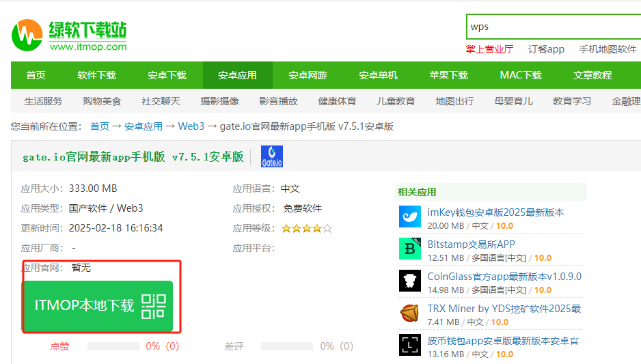Click 点赞 to upvote the app
The image size is (641, 364).
coord(59,346)
